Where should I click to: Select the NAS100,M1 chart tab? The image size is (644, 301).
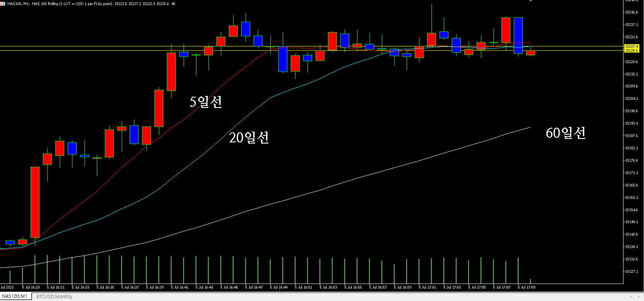(15, 296)
